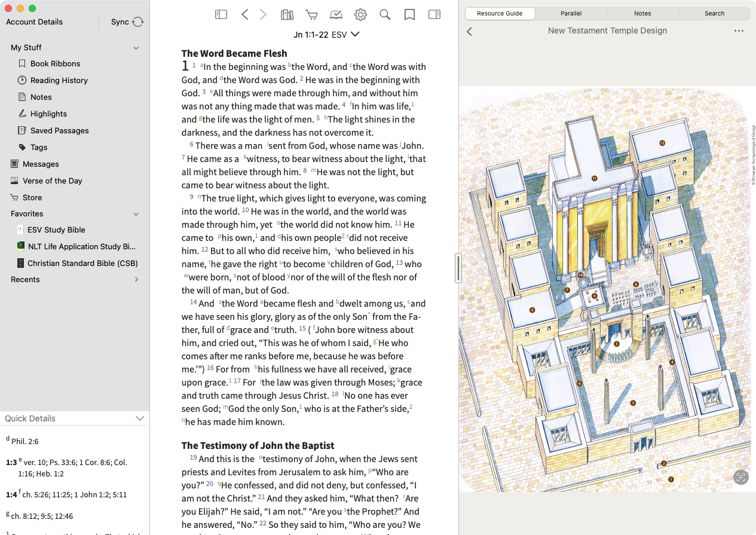Open the library books icon

point(287,14)
